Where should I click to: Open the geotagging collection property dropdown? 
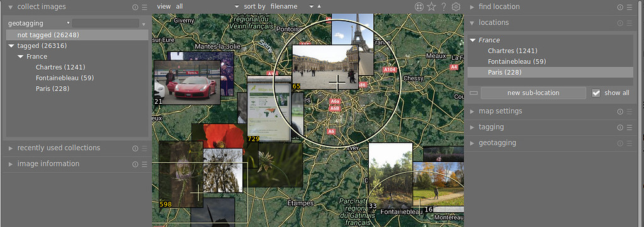tap(39, 23)
